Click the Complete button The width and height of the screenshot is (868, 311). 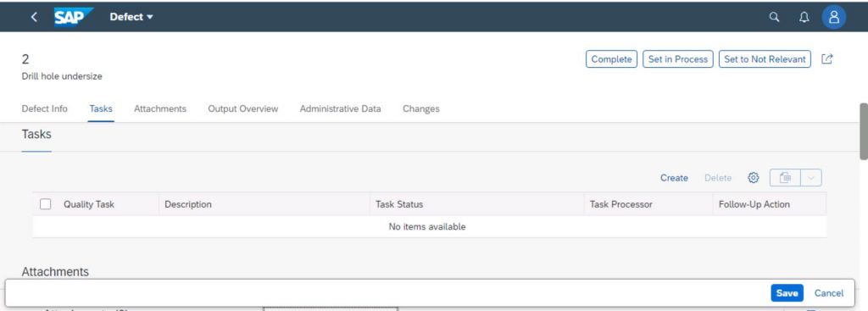pos(612,59)
